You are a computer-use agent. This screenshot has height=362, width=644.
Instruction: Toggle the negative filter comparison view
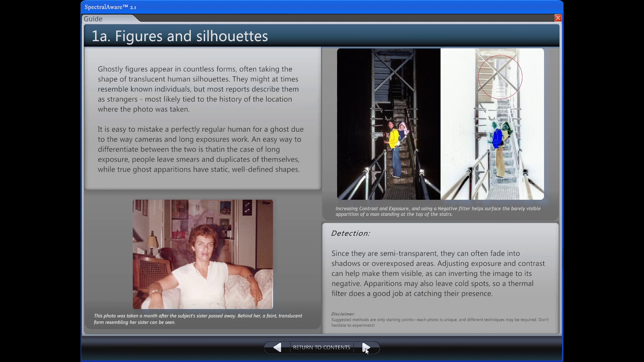point(492,124)
